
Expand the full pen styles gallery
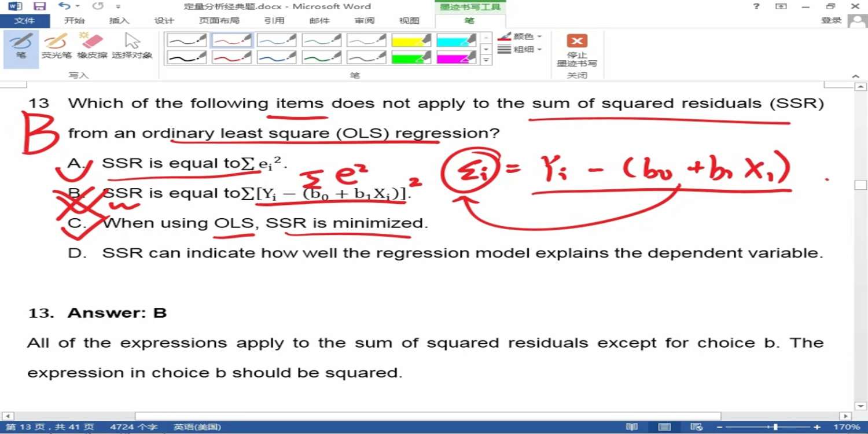coord(487,60)
